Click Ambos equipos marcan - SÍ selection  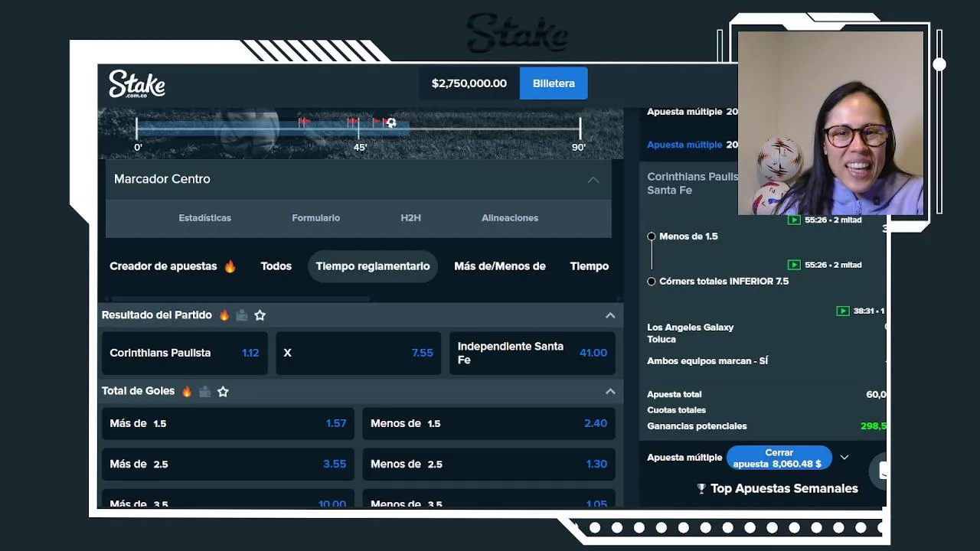(x=707, y=361)
